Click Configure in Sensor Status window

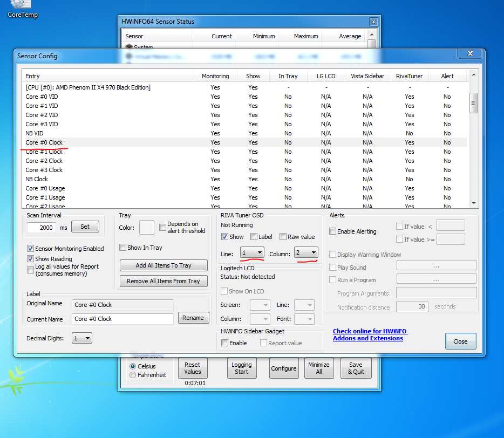[x=284, y=368]
